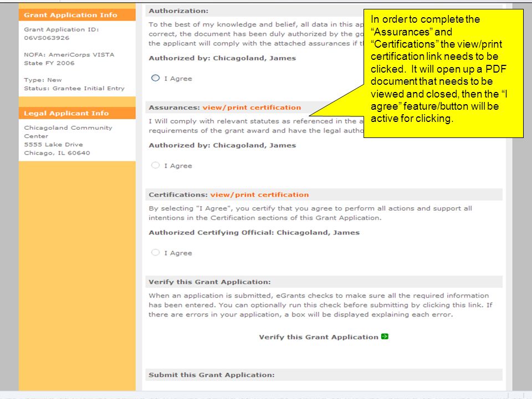Click Type: New text
The width and height of the screenshot is (532, 399).
click(x=43, y=80)
